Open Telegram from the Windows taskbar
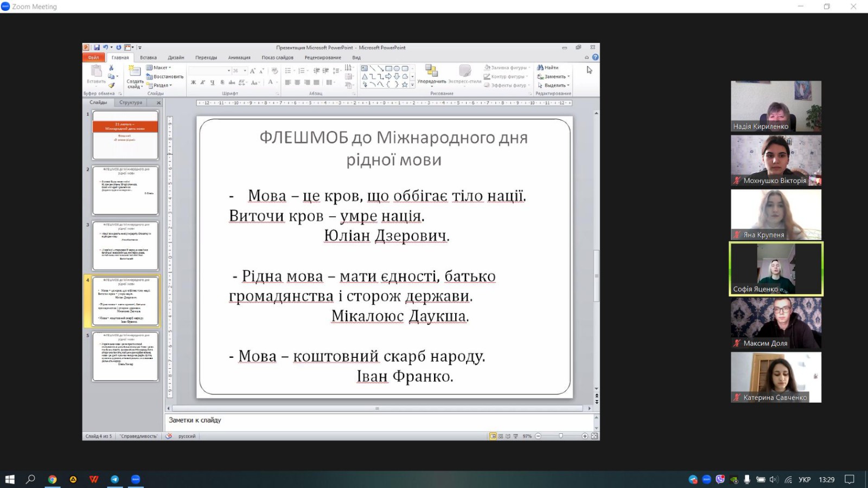 (114, 479)
